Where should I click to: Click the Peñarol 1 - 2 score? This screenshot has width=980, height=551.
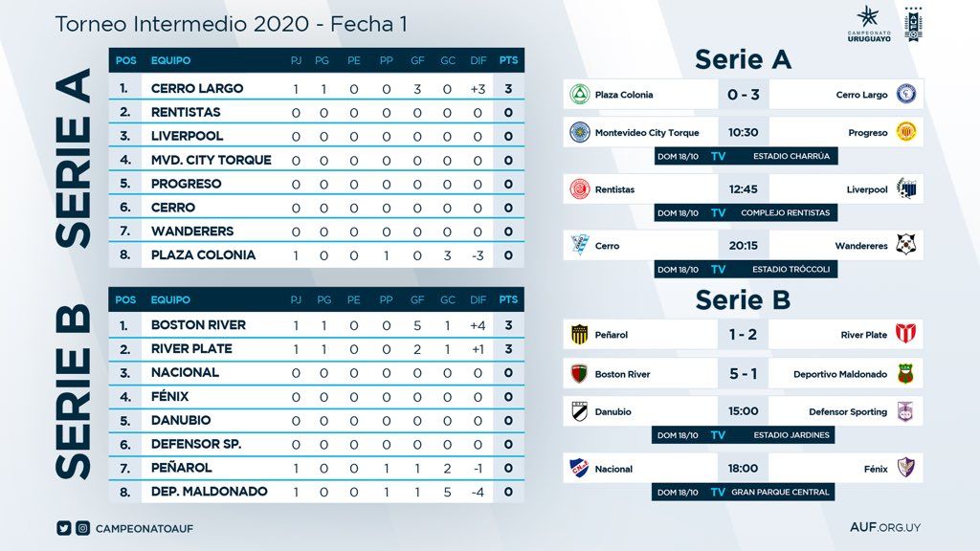coord(743,335)
